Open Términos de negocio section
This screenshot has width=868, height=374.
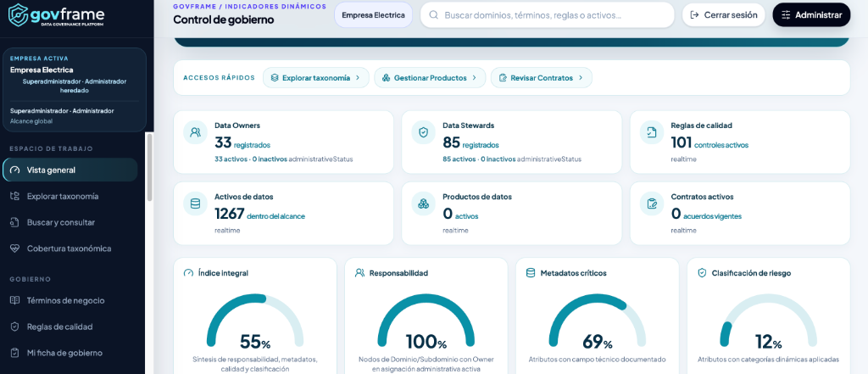[70, 300]
